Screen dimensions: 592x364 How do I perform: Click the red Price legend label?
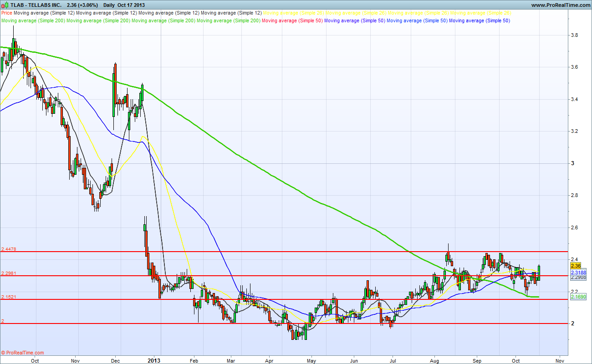[x=7, y=13]
